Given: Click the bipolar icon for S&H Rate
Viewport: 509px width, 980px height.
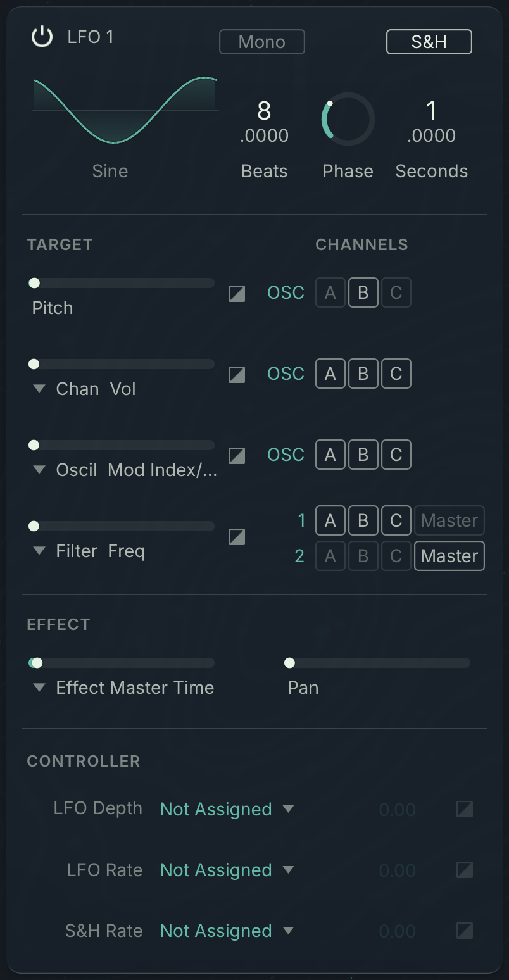Looking at the screenshot, I should coord(463,930).
